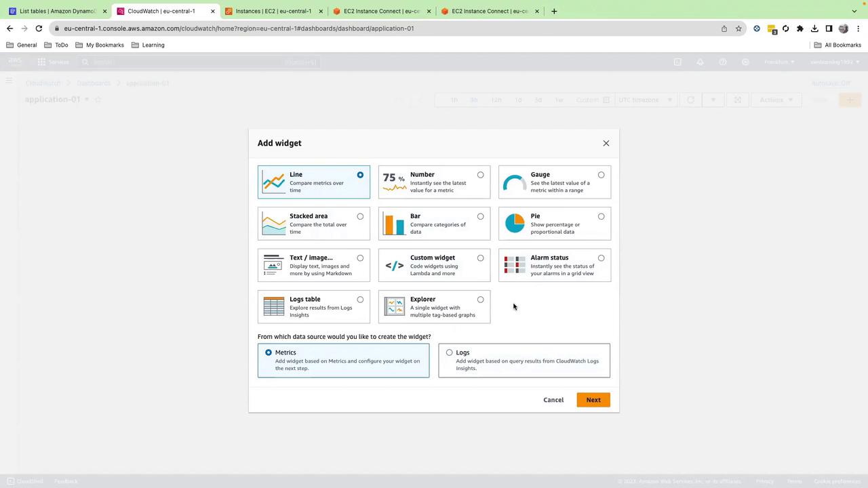Open the Chrome three-dot menu

pyautogui.click(x=857, y=28)
